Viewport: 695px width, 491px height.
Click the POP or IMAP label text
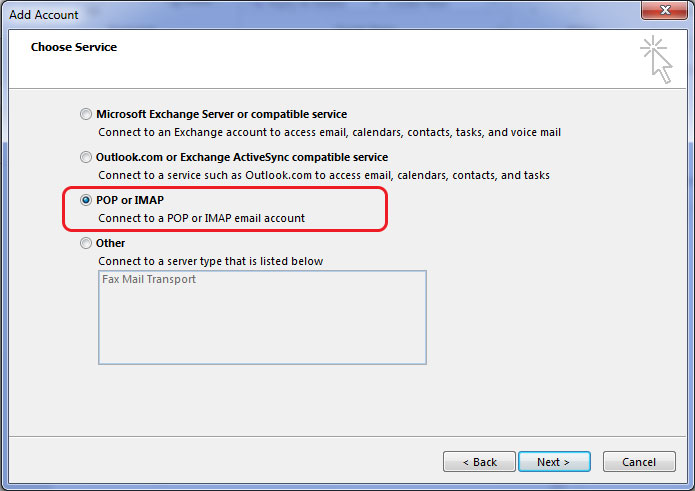point(130,200)
